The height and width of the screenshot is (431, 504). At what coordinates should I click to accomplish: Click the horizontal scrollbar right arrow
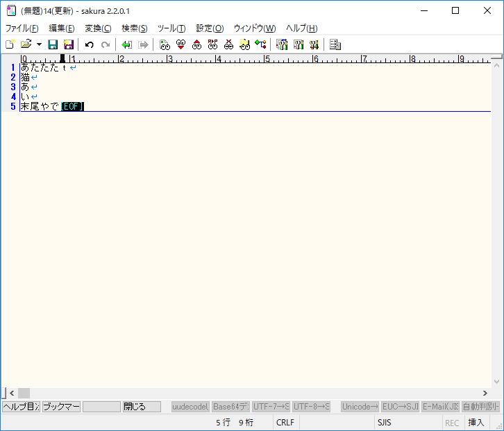[x=485, y=393]
